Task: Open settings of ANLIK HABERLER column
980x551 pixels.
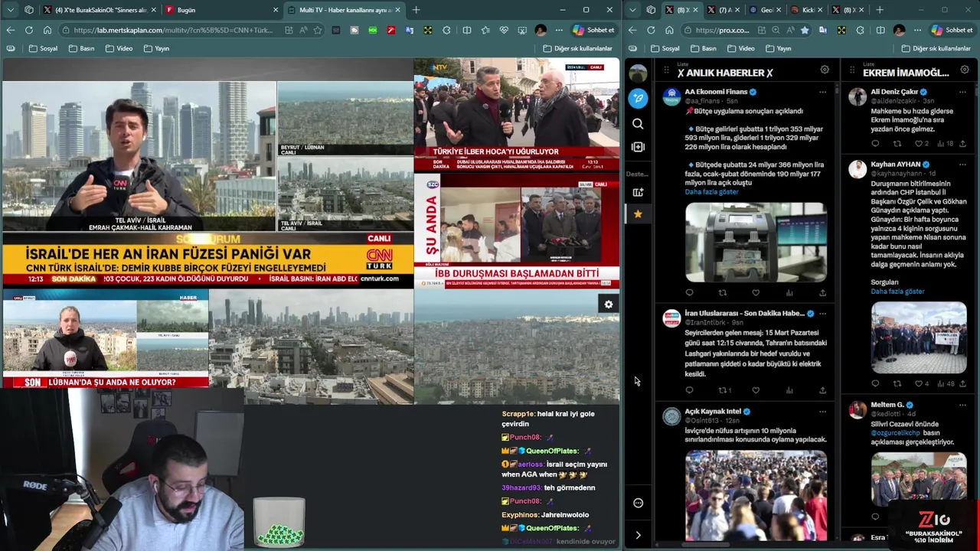Action: pyautogui.click(x=825, y=70)
